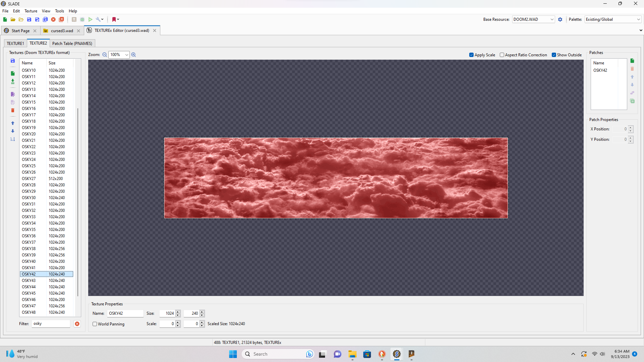
Task: Expand the wrench tools dropdown arrow
Action: tap(102, 19)
